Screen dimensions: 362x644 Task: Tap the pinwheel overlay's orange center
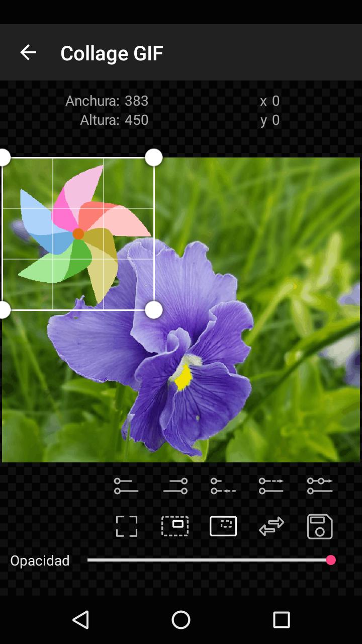pyautogui.click(x=78, y=233)
